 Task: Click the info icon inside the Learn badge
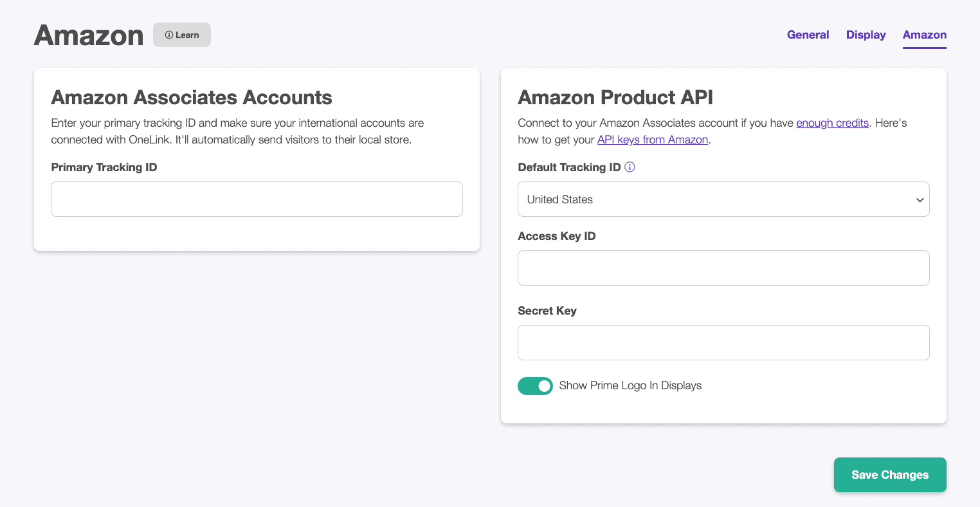(x=168, y=35)
